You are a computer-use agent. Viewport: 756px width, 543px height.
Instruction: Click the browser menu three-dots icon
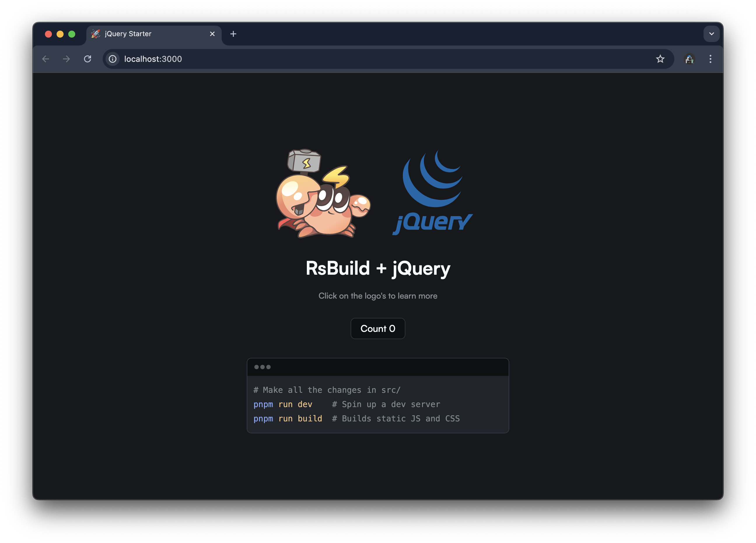click(711, 59)
